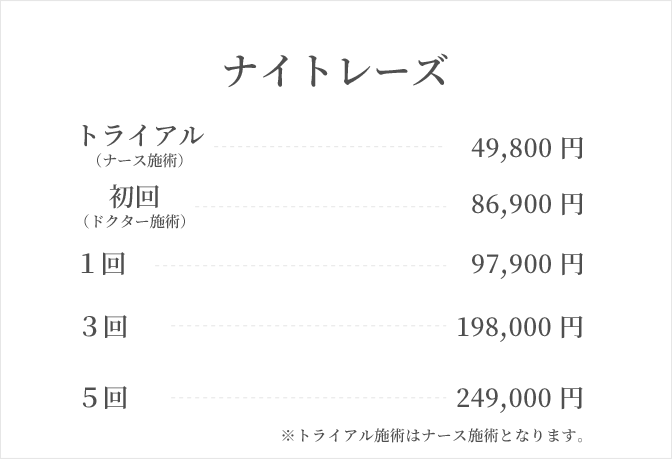This screenshot has width=672, height=459.
Task: Select the 5回 row label
Action: pyautogui.click(x=103, y=397)
